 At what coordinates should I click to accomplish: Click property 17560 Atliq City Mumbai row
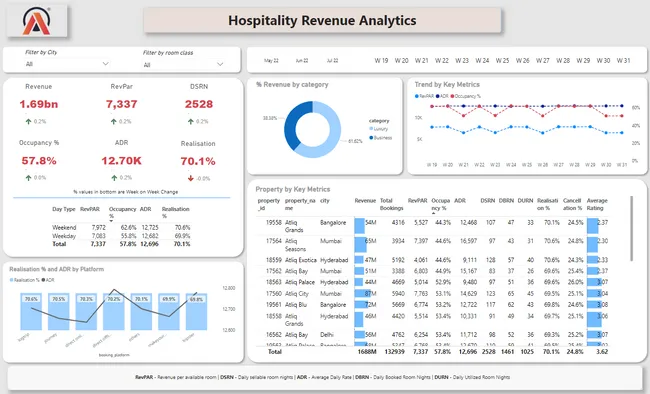tap(432, 294)
